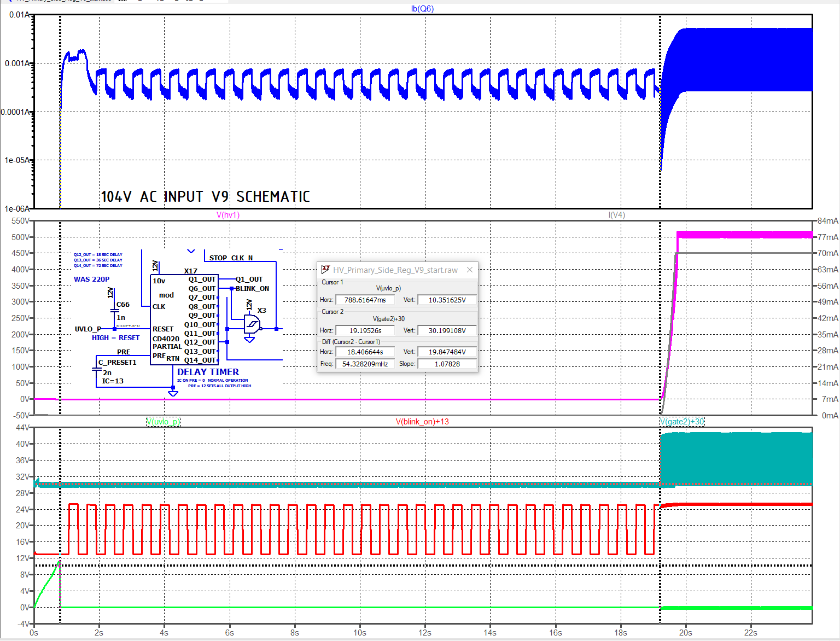The width and height of the screenshot is (840, 641).
Task: Click the Freq field 54.328209mHz
Action: coord(365,364)
